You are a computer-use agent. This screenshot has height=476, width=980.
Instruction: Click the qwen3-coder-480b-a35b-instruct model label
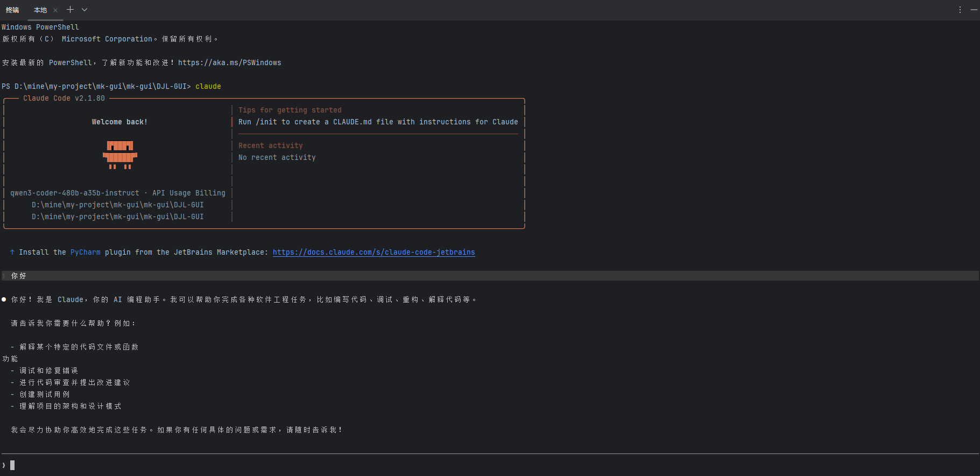pyautogui.click(x=75, y=193)
